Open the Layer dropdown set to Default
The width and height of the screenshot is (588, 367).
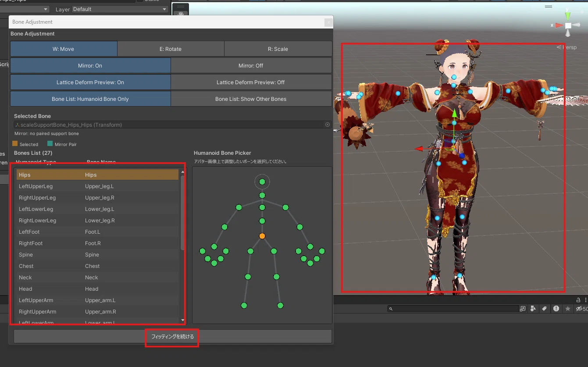(120, 9)
